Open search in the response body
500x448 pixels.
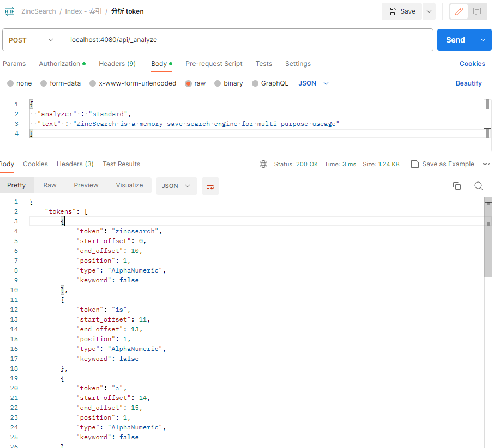pyautogui.click(x=478, y=186)
